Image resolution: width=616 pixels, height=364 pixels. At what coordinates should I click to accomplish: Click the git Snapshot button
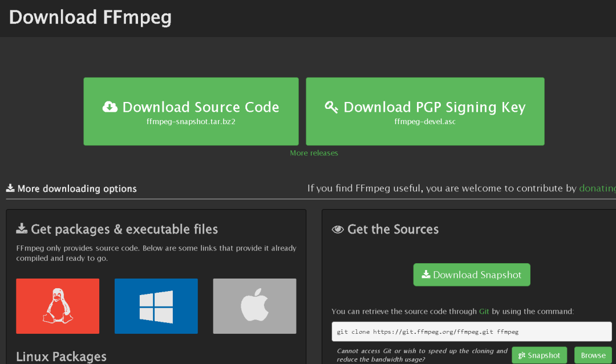[x=540, y=355]
